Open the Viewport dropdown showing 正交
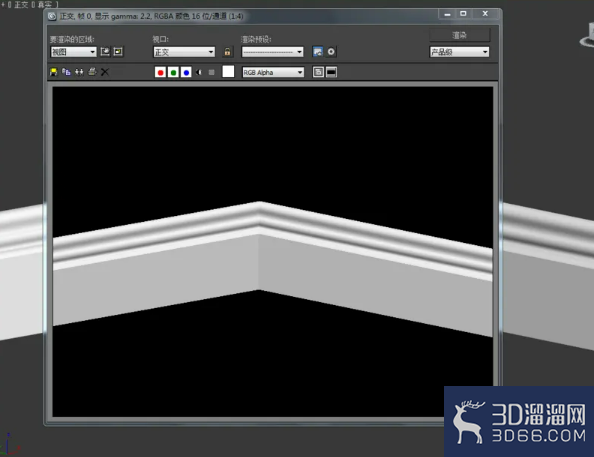This screenshot has height=457, width=594. tap(184, 52)
